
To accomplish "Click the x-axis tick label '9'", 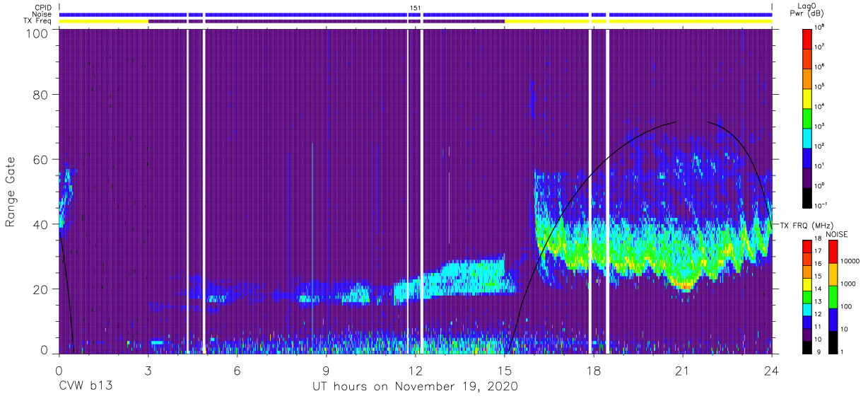I will pos(326,371).
